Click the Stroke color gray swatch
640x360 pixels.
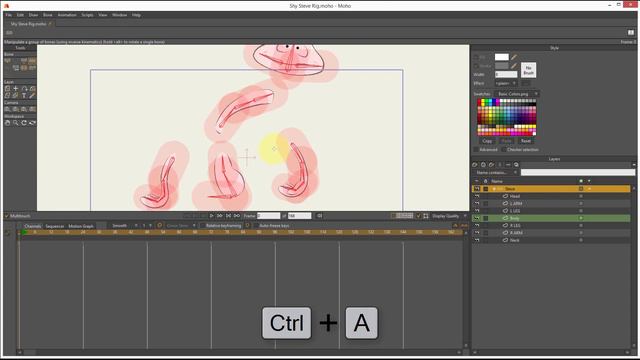[502, 66]
